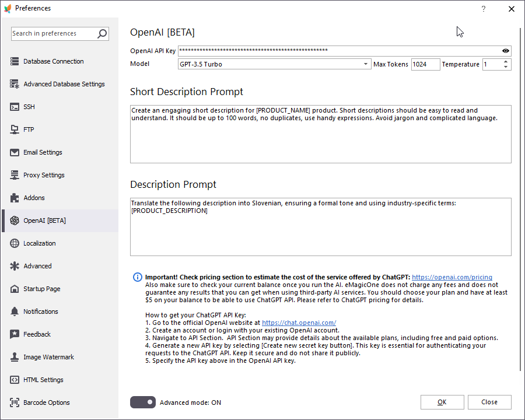
Task: Open the openai.com/pricing link
Action: coord(452,277)
